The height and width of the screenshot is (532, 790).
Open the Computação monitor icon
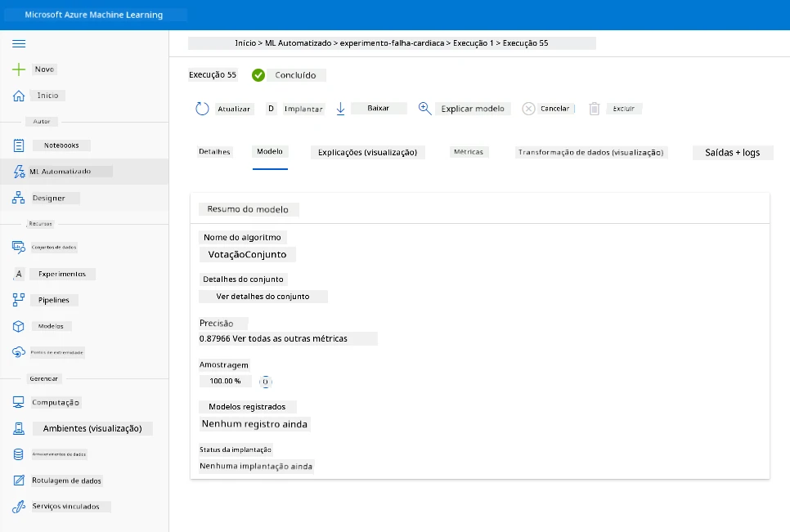(x=19, y=402)
